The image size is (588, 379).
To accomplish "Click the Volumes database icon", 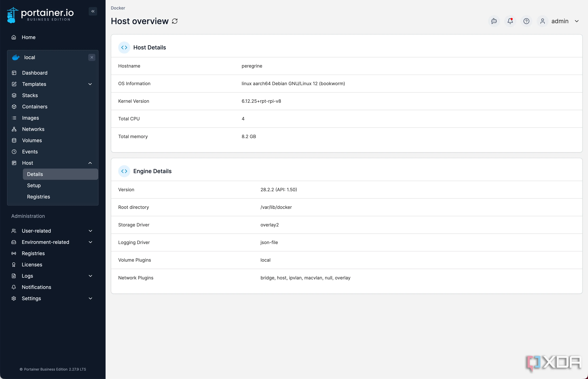I will tap(14, 141).
